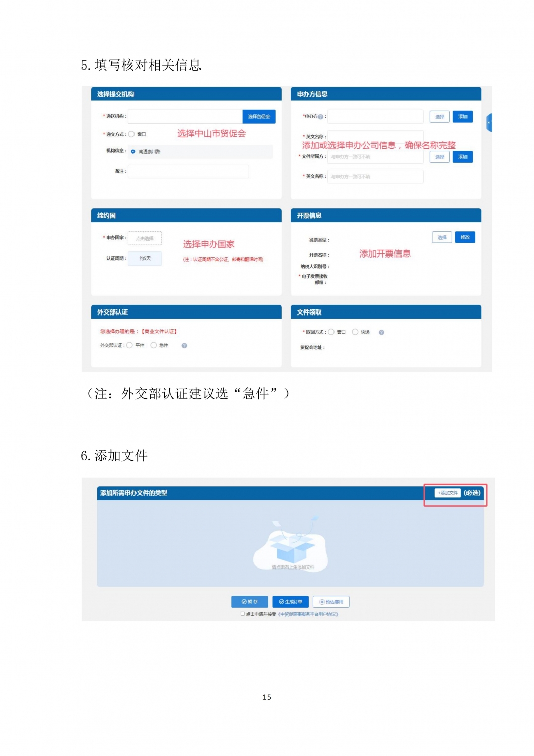Click the 选择贸促会 button

pos(259,116)
